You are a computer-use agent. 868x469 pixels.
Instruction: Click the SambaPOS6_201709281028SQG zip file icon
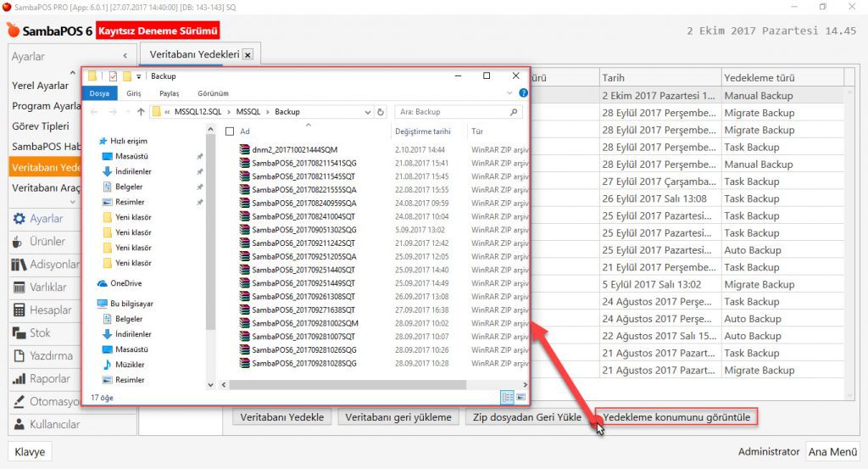click(244, 363)
